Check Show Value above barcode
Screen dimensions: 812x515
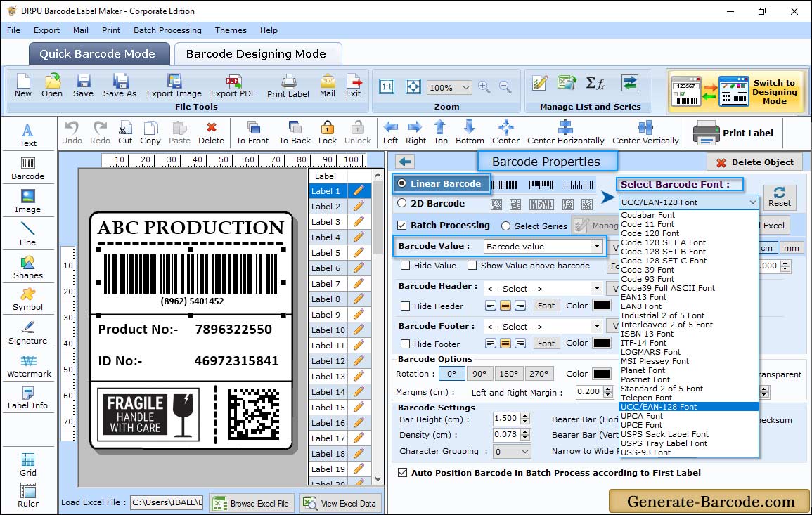point(472,266)
